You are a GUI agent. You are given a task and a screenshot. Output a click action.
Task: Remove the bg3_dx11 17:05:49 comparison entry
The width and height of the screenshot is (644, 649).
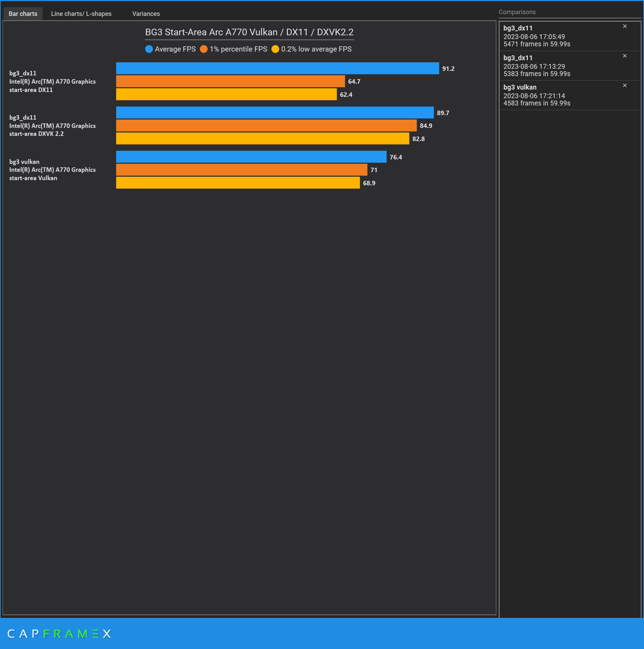coord(625,26)
